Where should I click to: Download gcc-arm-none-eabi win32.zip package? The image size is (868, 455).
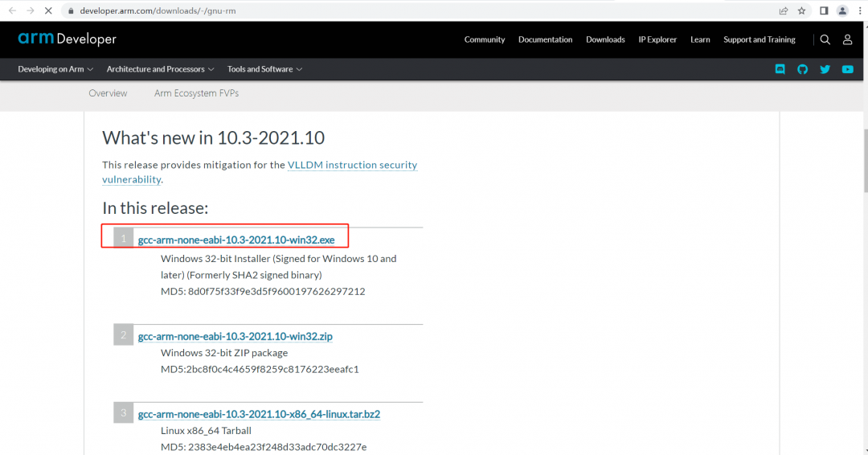(235, 336)
